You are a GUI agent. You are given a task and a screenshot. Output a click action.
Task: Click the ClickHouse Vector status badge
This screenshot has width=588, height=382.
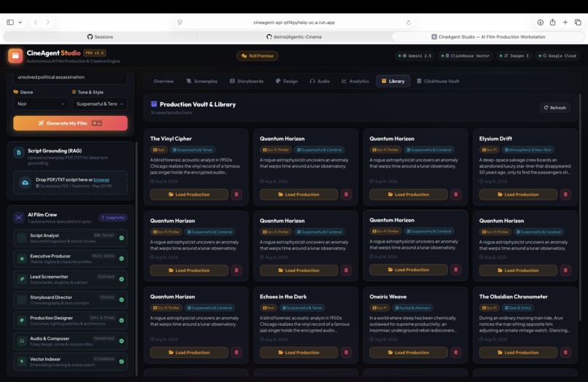465,56
